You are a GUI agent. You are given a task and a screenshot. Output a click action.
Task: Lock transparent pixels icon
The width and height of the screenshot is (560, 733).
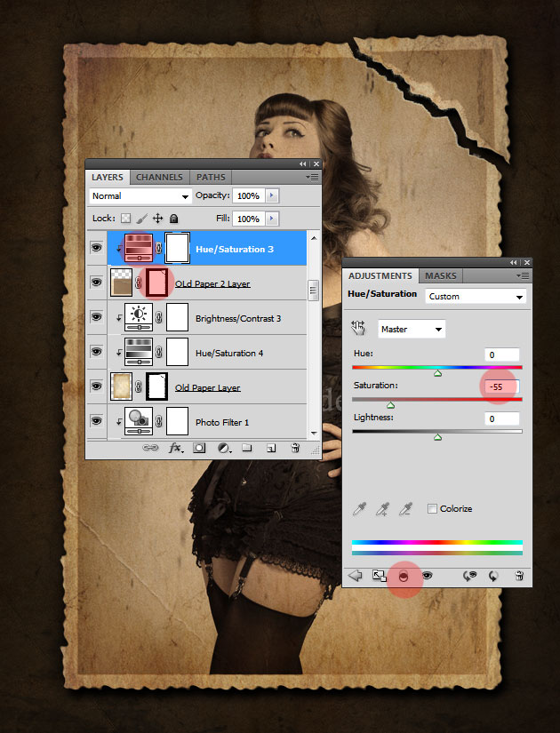pos(125,219)
